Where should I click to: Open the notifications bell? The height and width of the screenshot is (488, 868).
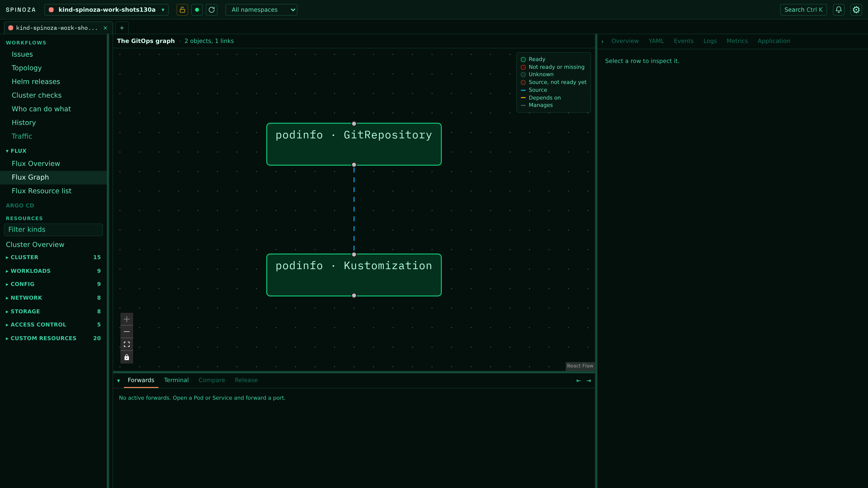(839, 10)
